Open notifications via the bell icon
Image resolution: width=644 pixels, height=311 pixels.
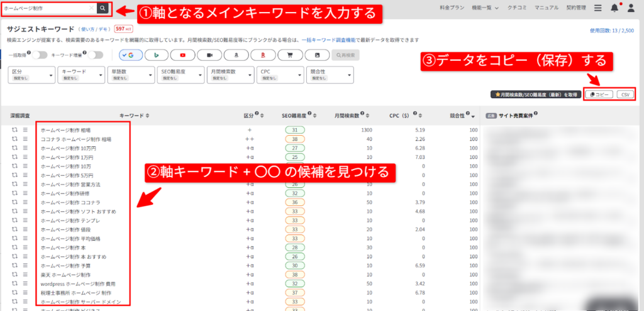point(614,8)
